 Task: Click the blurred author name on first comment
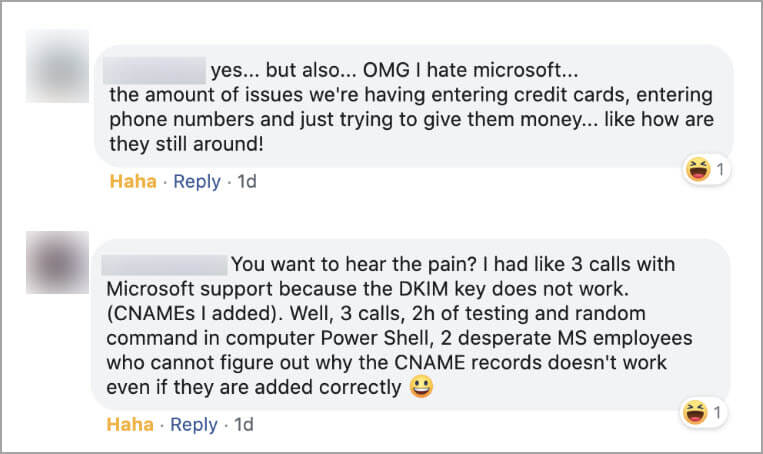tap(153, 70)
